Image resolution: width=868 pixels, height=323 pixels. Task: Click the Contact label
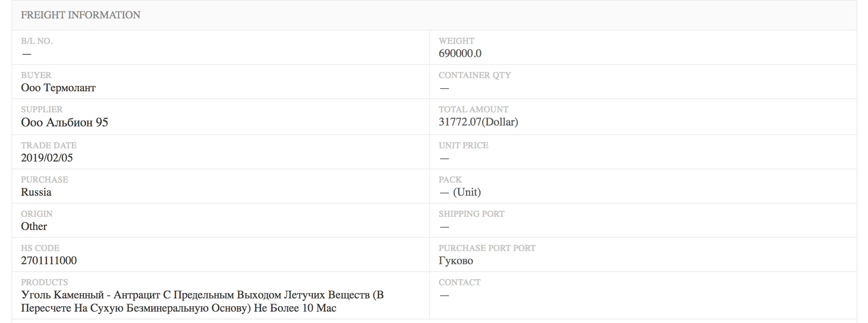coord(459,282)
